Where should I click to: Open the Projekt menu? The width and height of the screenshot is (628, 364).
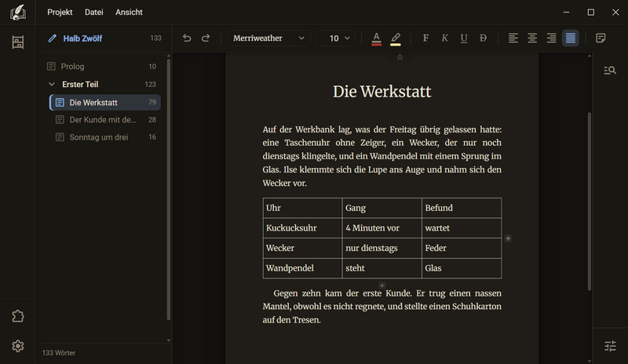pyautogui.click(x=60, y=12)
